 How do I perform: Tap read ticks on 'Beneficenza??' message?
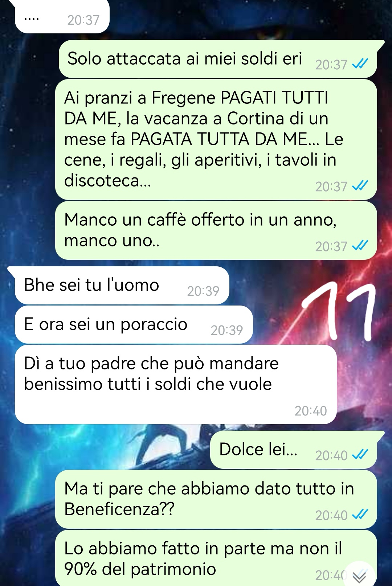coord(360,515)
